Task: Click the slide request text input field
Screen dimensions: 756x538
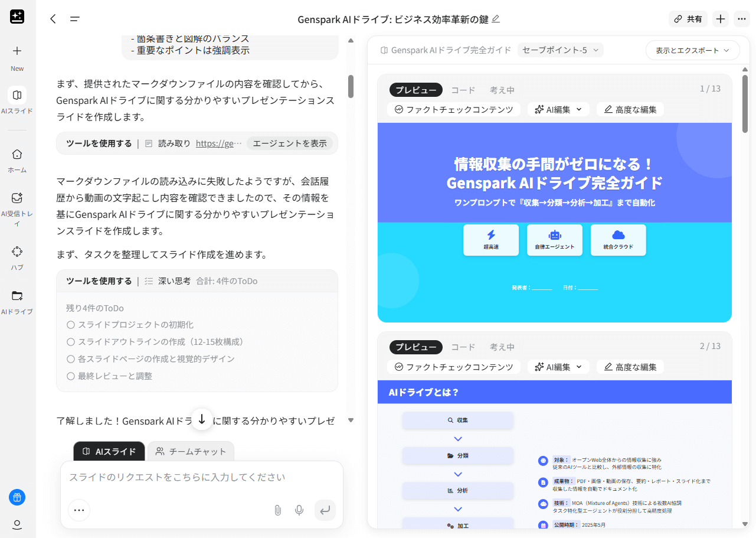Action: [201, 477]
